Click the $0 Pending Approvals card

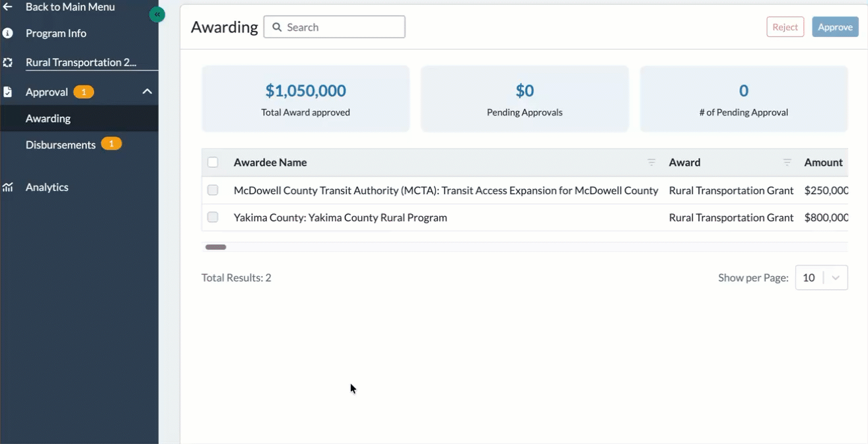(524, 98)
